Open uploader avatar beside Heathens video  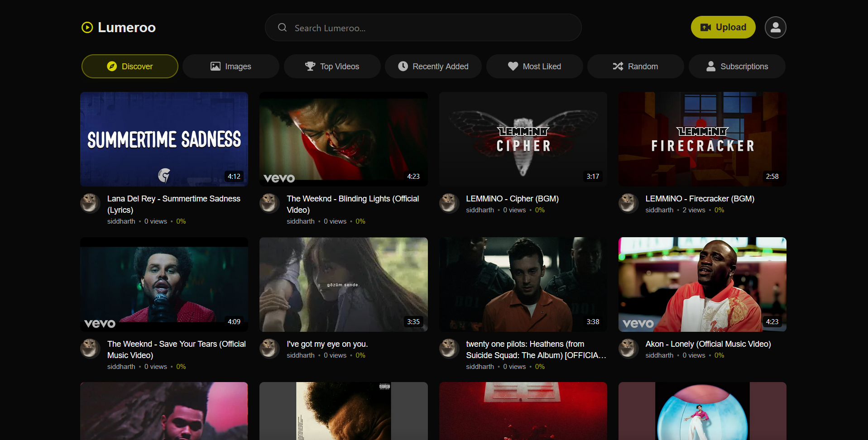pyautogui.click(x=449, y=348)
